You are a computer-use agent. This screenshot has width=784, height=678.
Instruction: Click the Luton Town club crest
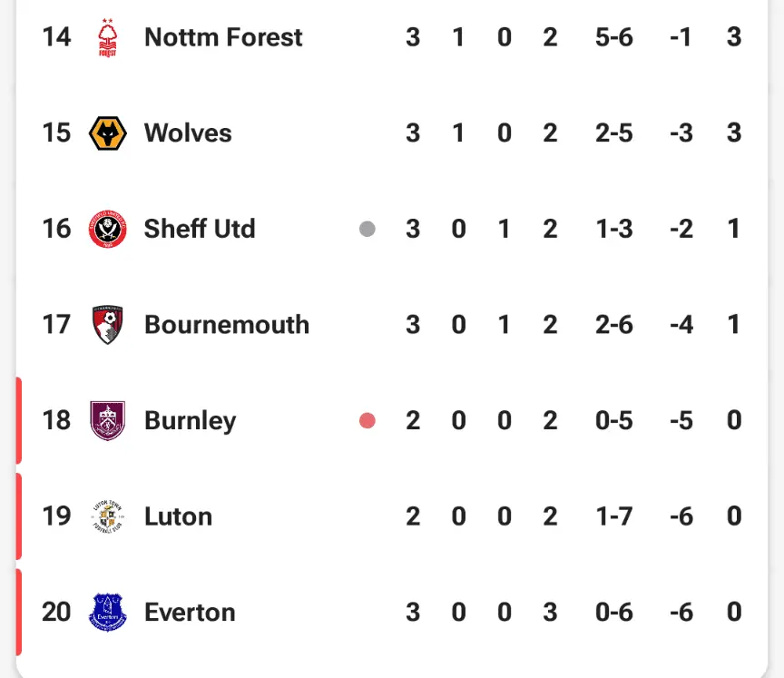pos(108,516)
